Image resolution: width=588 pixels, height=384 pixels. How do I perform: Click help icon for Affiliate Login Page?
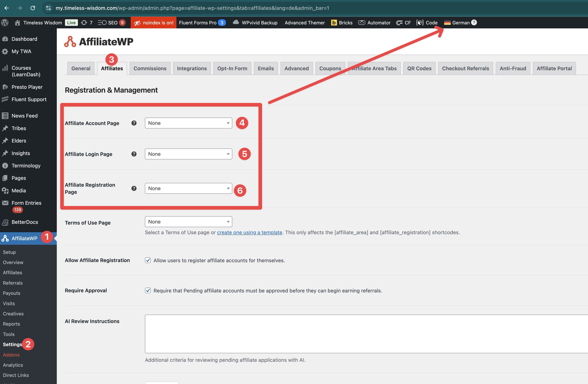point(134,154)
